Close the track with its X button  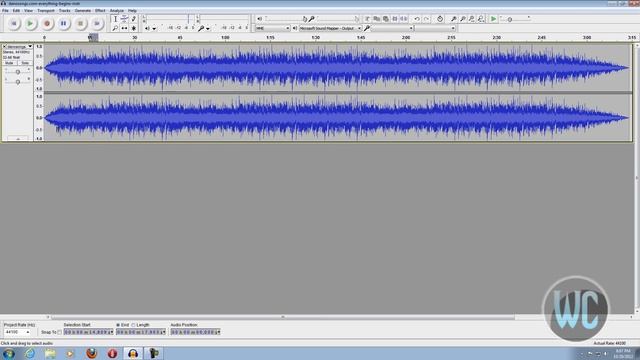(x=4, y=47)
